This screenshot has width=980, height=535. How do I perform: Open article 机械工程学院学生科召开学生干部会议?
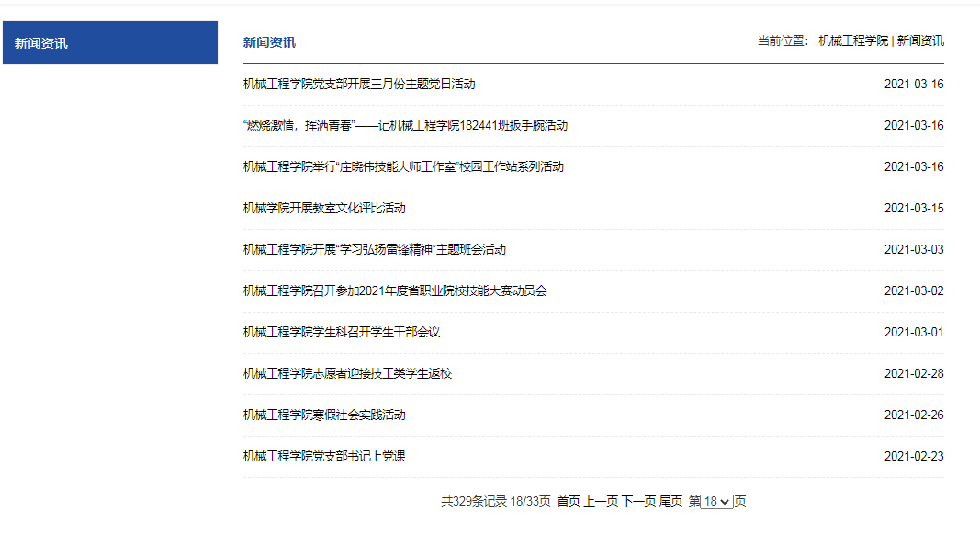[x=342, y=332]
